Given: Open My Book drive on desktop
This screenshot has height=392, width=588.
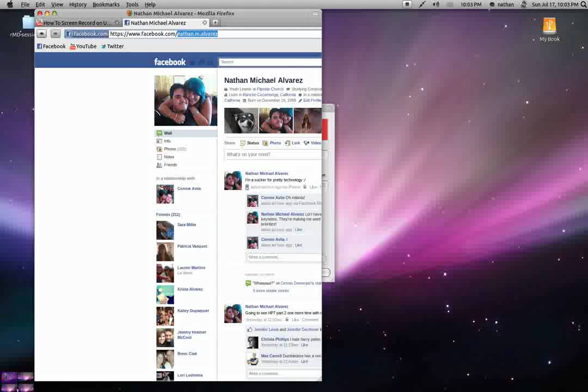Looking at the screenshot, I should tap(549, 29).
